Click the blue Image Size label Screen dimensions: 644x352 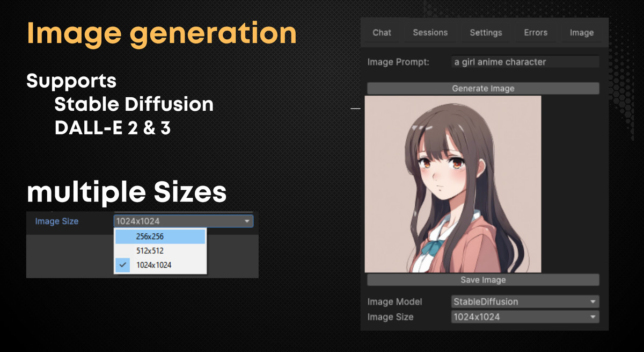coord(56,221)
